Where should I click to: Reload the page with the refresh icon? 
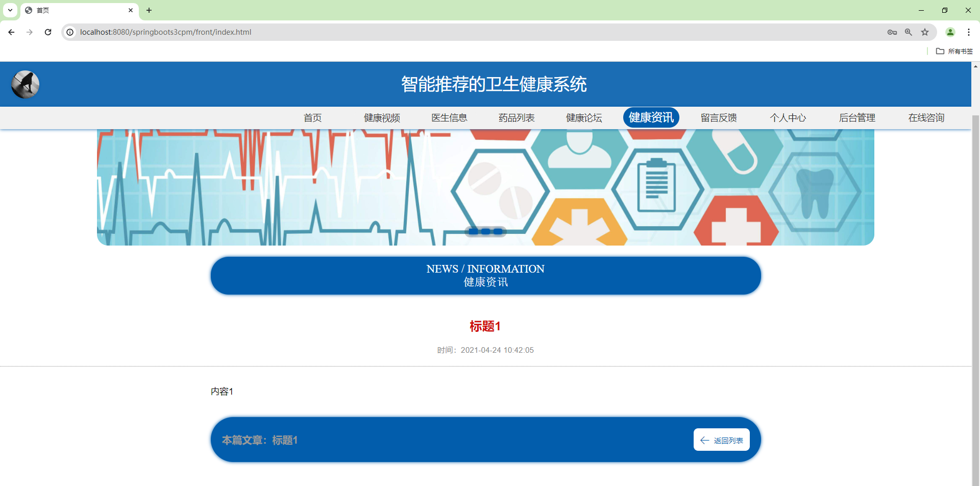click(x=47, y=32)
